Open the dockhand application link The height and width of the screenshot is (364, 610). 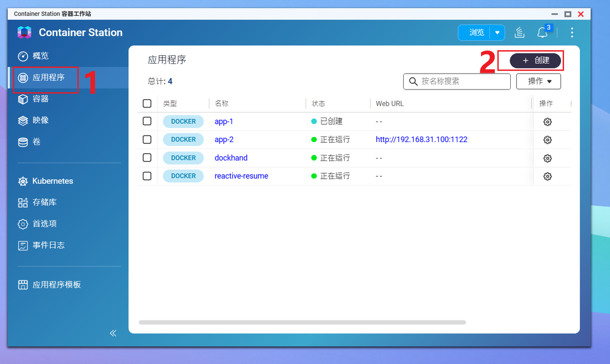click(x=231, y=158)
